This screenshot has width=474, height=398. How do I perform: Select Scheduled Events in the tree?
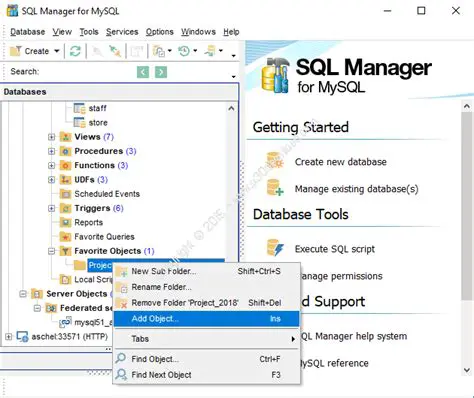[x=107, y=194]
